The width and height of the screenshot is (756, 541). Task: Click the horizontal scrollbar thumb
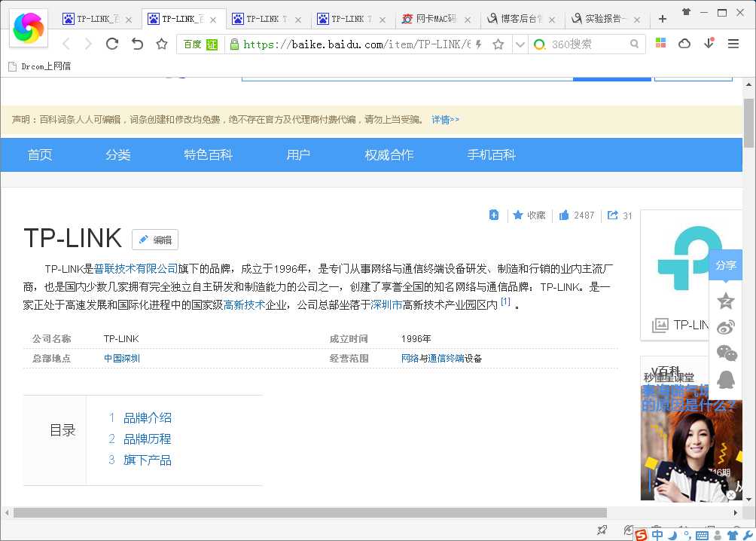(309, 512)
